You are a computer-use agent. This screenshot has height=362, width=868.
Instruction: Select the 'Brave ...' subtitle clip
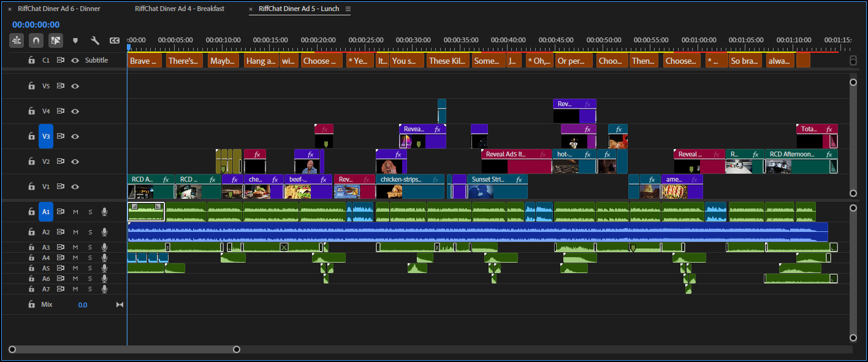click(145, 61)
